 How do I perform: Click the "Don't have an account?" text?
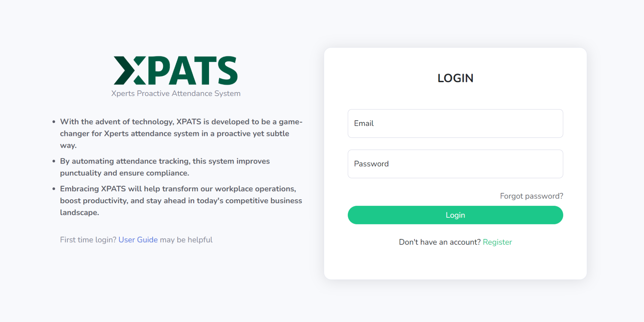pyautogui.click(x=440, y=242)
